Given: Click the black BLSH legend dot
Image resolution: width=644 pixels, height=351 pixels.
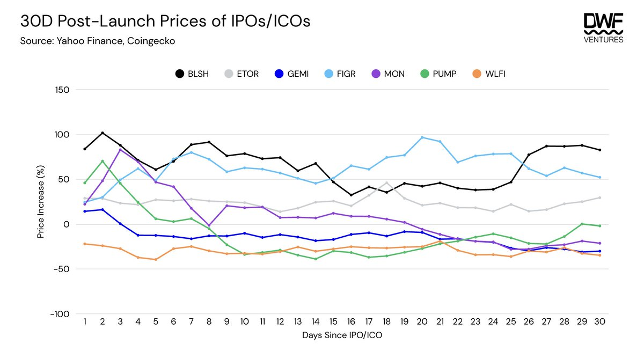Looking at the screenshot, I should pos(179,74).
